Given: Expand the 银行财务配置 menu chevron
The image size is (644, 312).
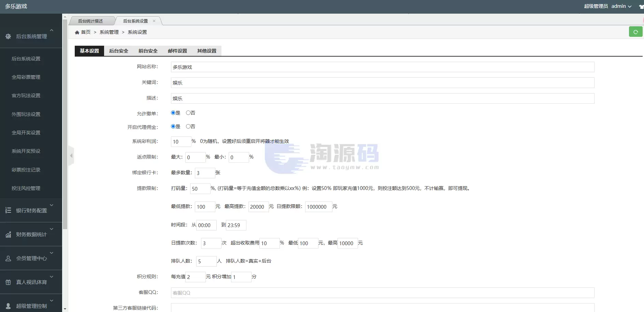Looking at the screenshot, I should [52, 205].
